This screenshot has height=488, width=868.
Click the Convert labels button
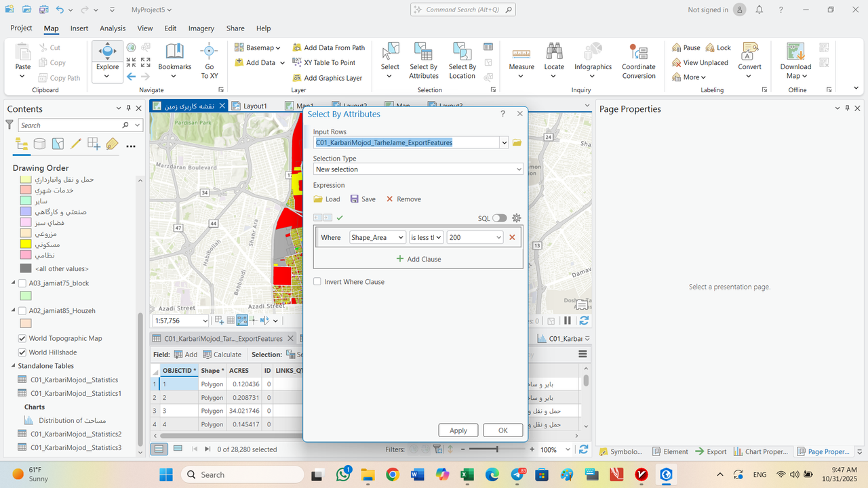(x=749, y=61)
